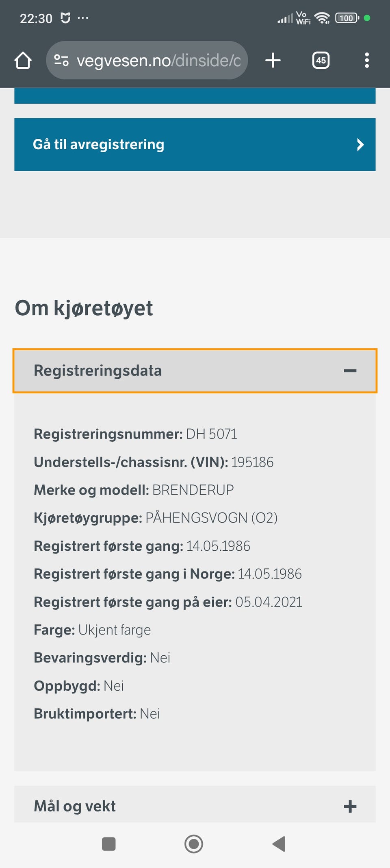
Task: Tap the Om kjøretøyet heading
Action: [84, 308]
